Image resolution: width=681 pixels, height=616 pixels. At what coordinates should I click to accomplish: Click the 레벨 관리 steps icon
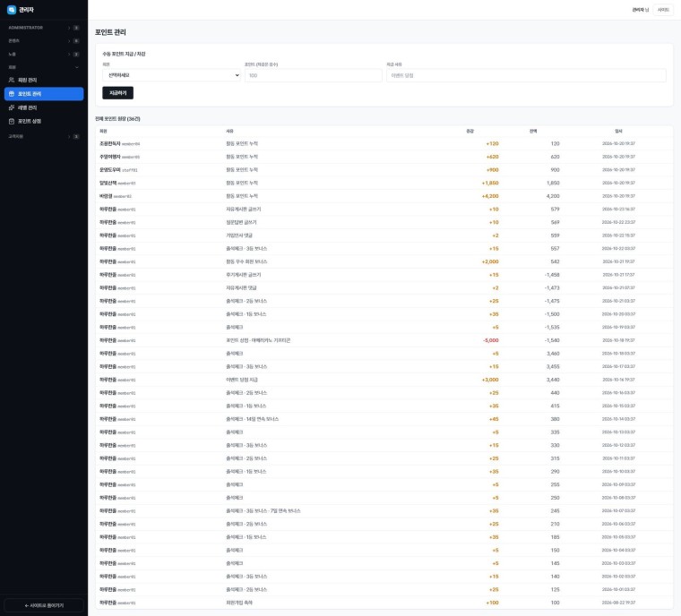12,107
